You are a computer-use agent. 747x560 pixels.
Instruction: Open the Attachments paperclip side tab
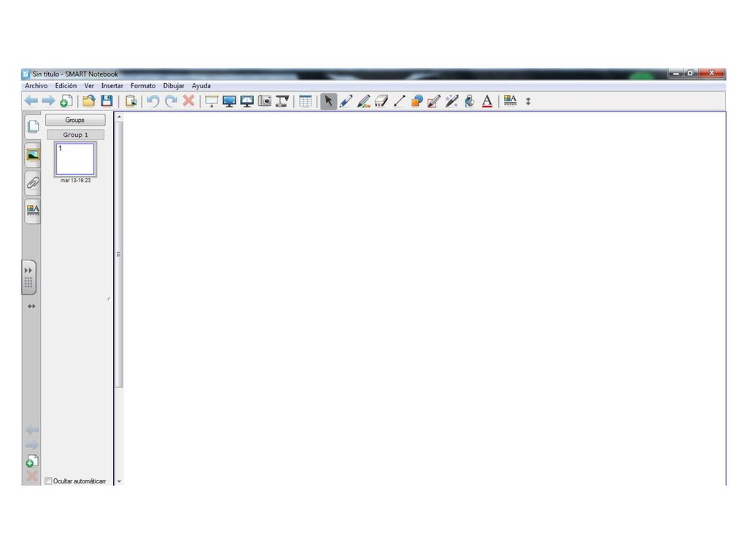pyautogui.click(x=32, y=183)
